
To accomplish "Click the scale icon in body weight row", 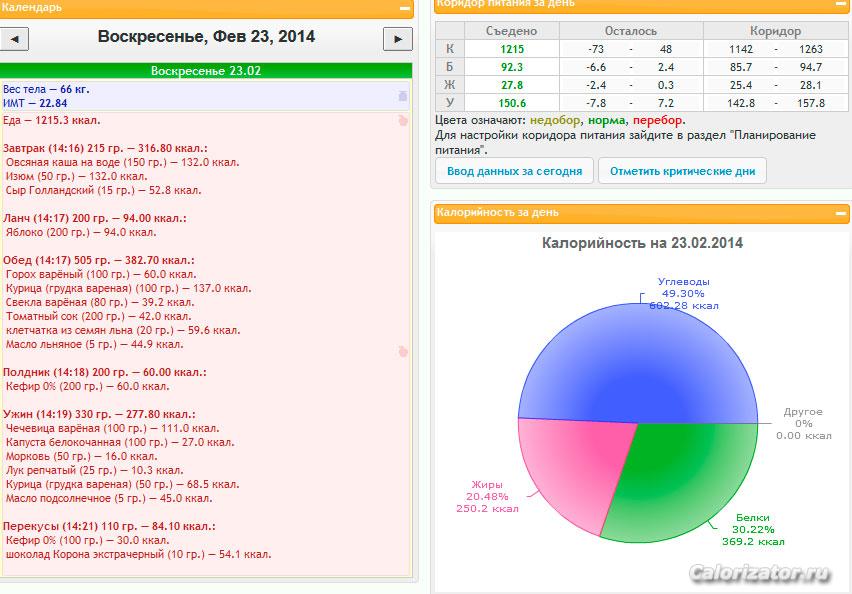I will [x=403, y=96].
